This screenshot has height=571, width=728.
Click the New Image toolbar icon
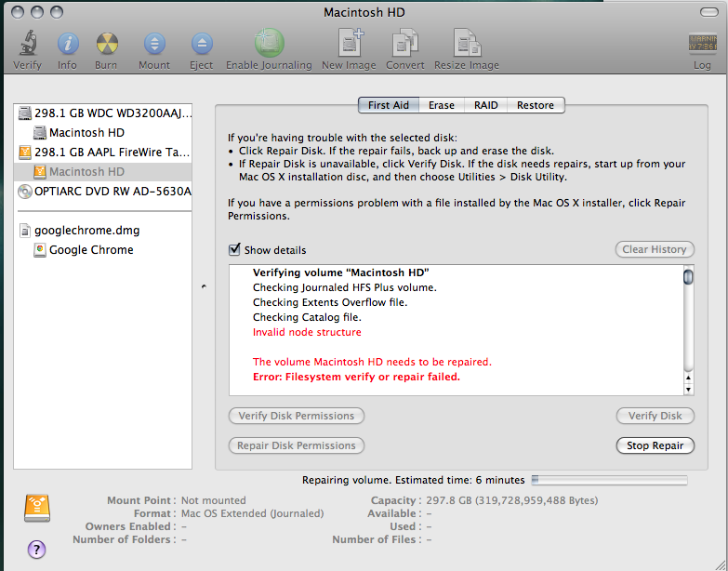pos(351,43)
